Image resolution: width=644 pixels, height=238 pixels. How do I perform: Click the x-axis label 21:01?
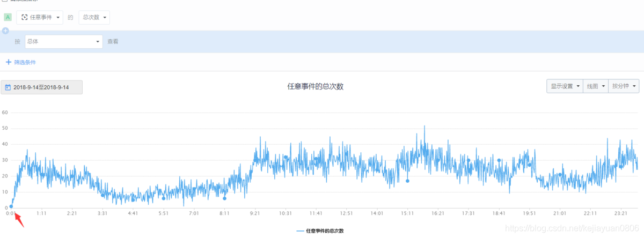point(560,213)
